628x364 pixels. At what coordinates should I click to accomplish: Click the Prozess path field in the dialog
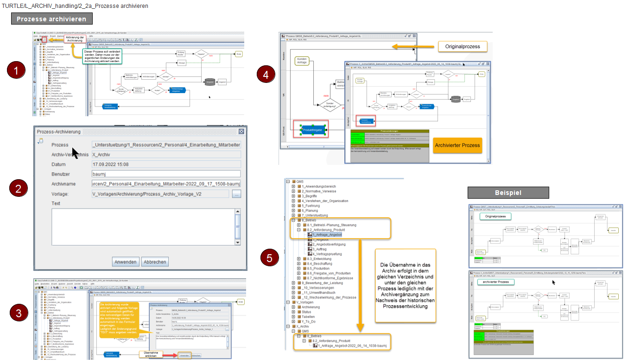click(x=166, y=145)
